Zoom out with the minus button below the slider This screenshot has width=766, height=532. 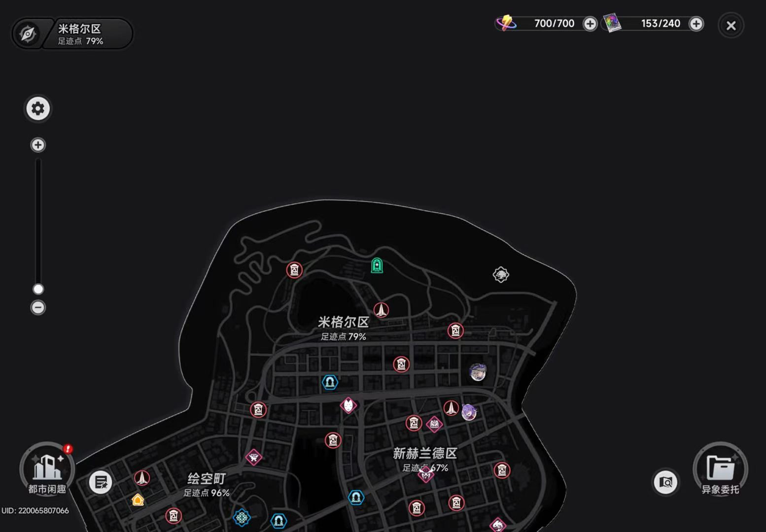tap(38, 307)
